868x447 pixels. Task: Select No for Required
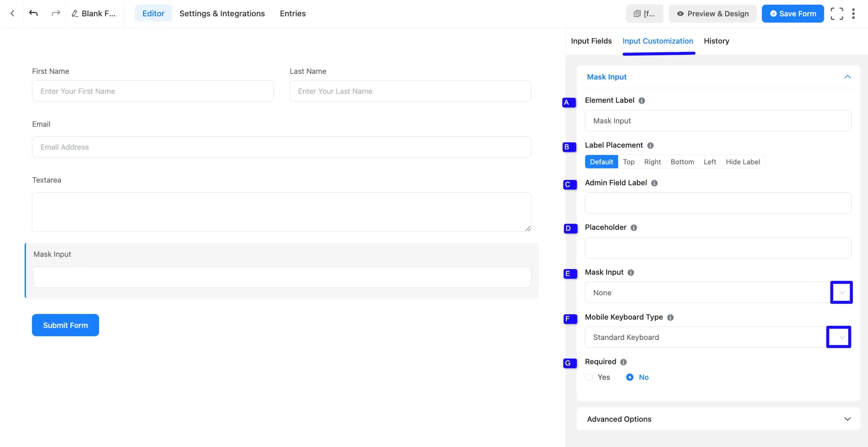point(630,377)
